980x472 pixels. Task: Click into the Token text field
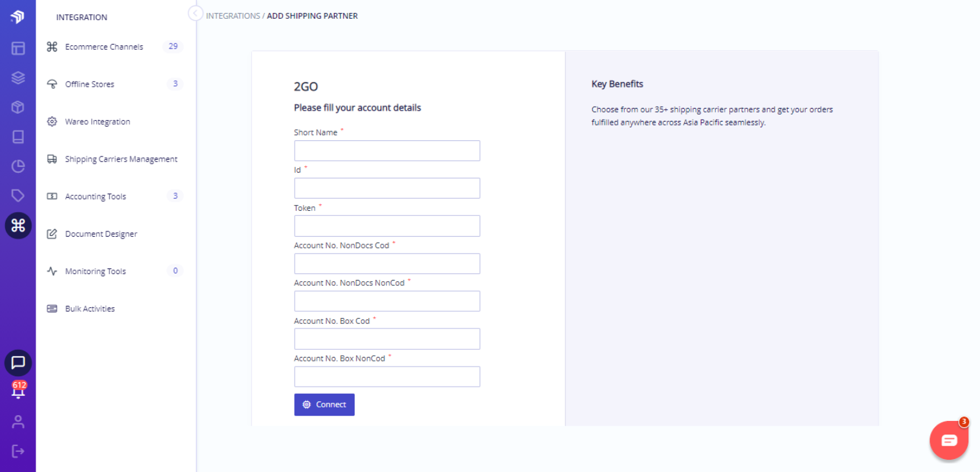(x=387, y=226)
